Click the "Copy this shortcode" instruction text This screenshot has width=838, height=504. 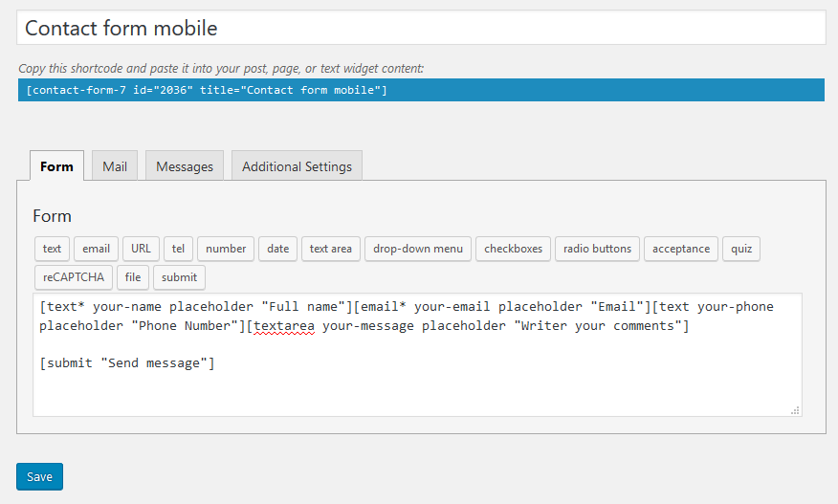tap(221, 69)
